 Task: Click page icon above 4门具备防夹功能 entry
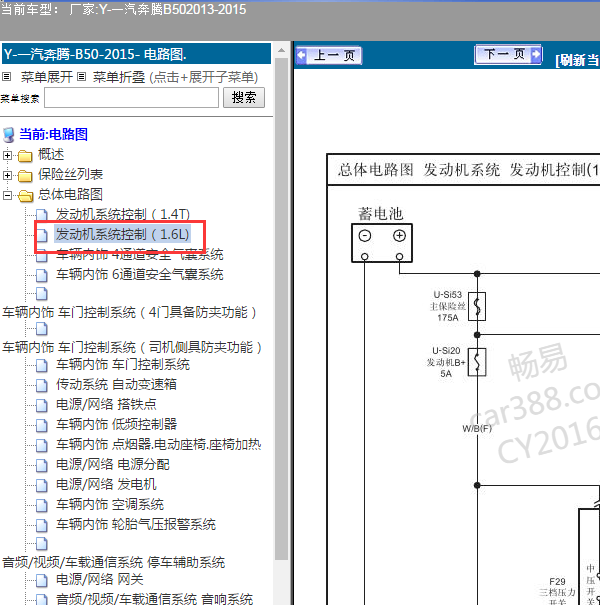[42, 294]
